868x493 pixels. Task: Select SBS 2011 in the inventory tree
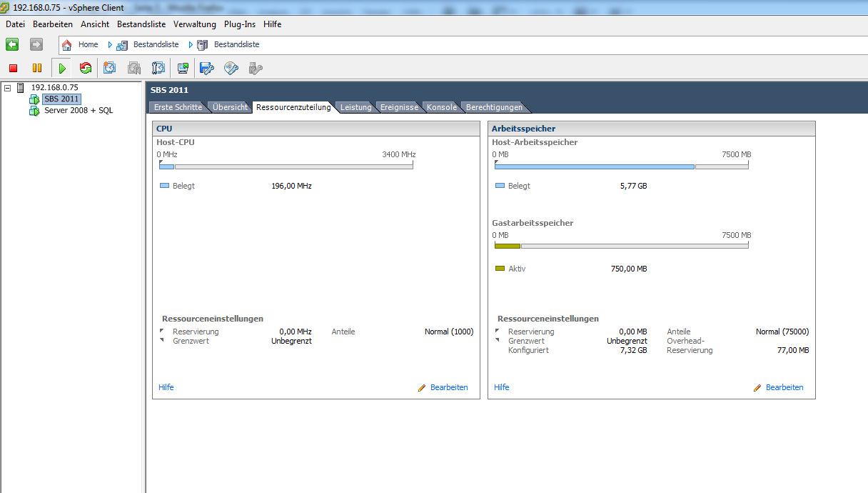pyautogui.click(x=61, y=99)
